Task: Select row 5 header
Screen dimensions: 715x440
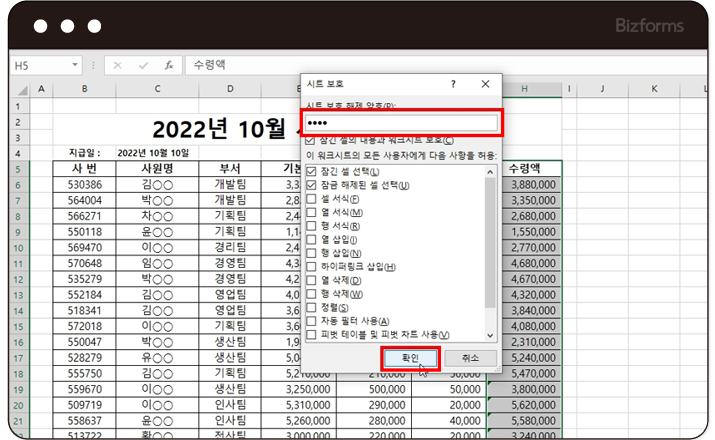Action: point(17,169)
